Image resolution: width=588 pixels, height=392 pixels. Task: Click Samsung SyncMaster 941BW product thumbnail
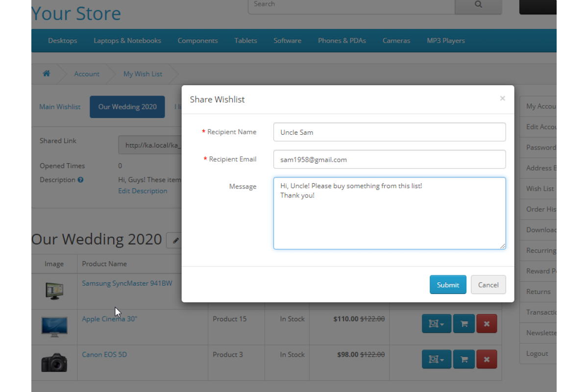coord(54,291)
